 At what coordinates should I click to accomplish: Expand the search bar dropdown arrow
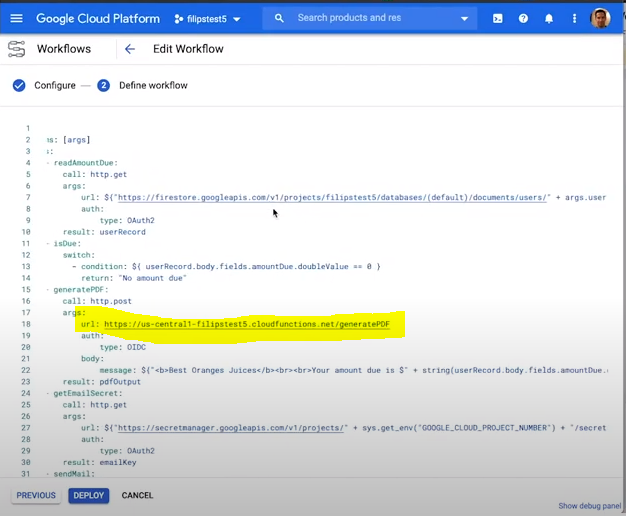pos(464,18)
